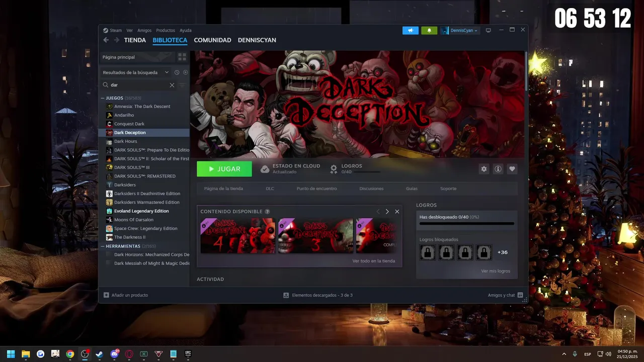Toggle the ready-to-play filter icon
The height and width of the screenshot is (362, 644).
click(x=185, y=72)
